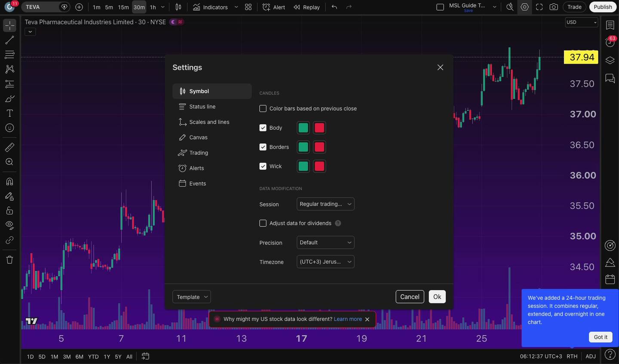Add a symbol to compare
The height and width of the screenshot is (364, 619).
coord(79,7)
